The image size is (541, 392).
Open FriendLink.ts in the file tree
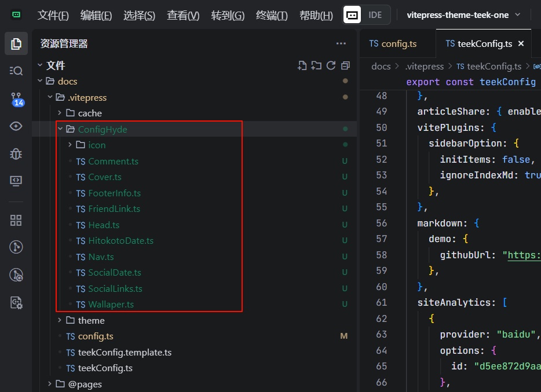click(114, 209)
